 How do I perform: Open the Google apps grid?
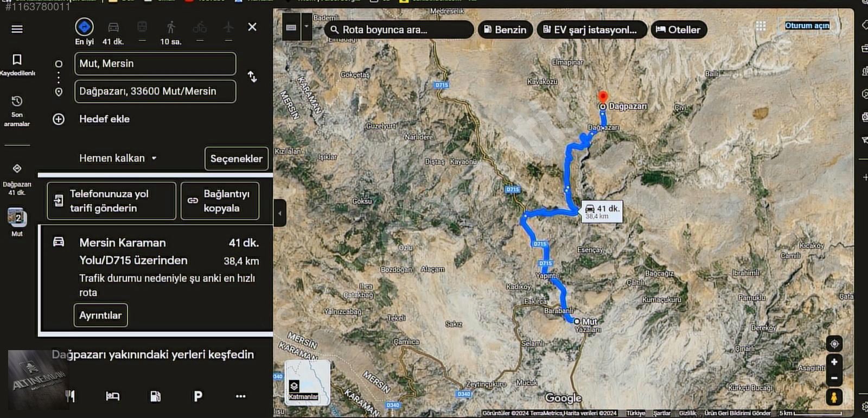[761, 26]
